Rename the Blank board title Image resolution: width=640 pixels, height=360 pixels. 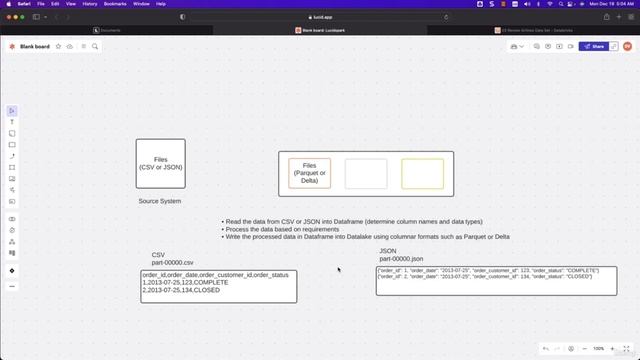coord(35,47)
